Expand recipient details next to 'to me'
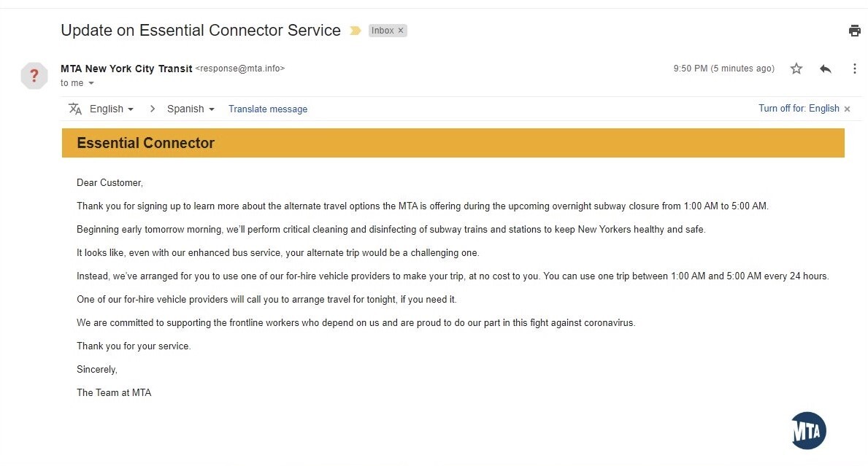The width and height of the screenshot is (868, 466). point(91,83)
